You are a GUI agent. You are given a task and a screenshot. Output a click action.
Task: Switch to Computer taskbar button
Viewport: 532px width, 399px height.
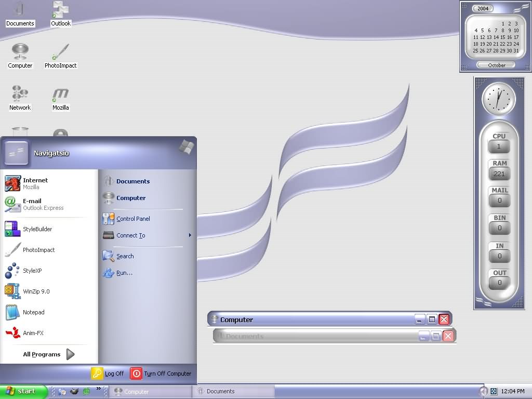pos(151,392)
